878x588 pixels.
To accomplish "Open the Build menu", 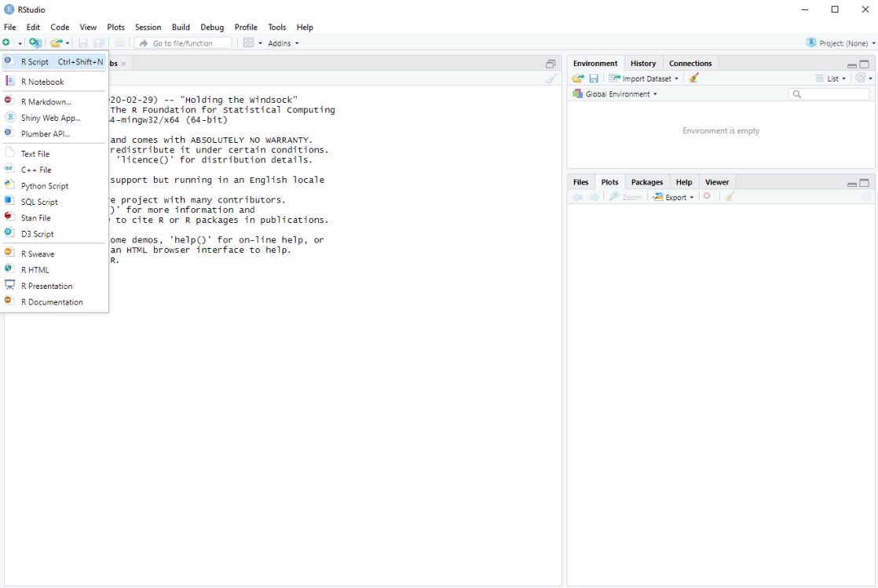I will pos(181,27).
